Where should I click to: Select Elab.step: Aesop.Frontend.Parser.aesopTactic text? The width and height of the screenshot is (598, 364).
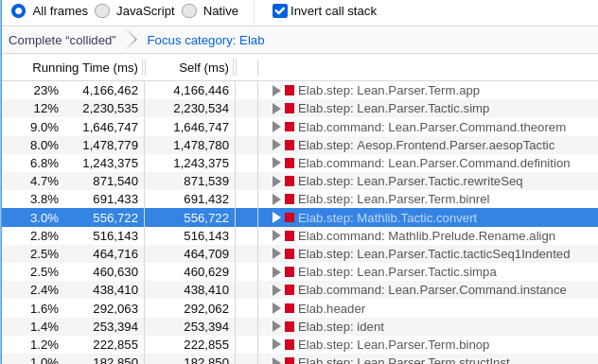click(426, 146)
